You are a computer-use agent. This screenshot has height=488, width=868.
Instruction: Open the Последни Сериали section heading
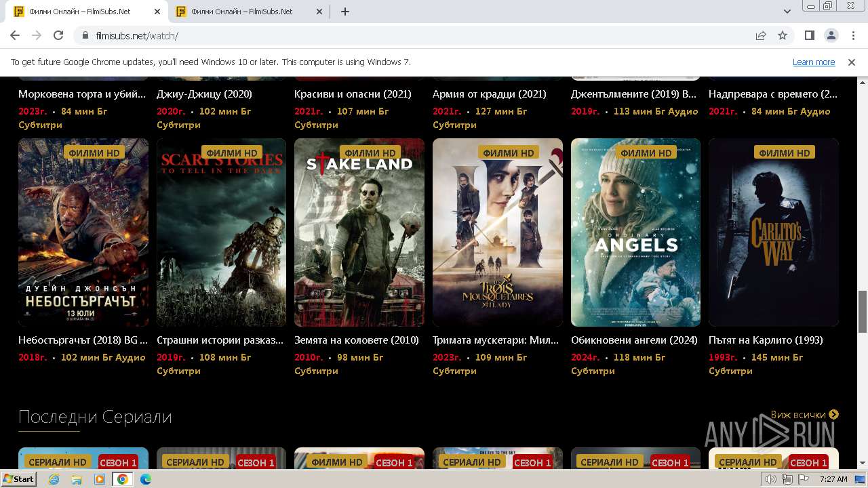pyautogui.click(x=95, y=416)
